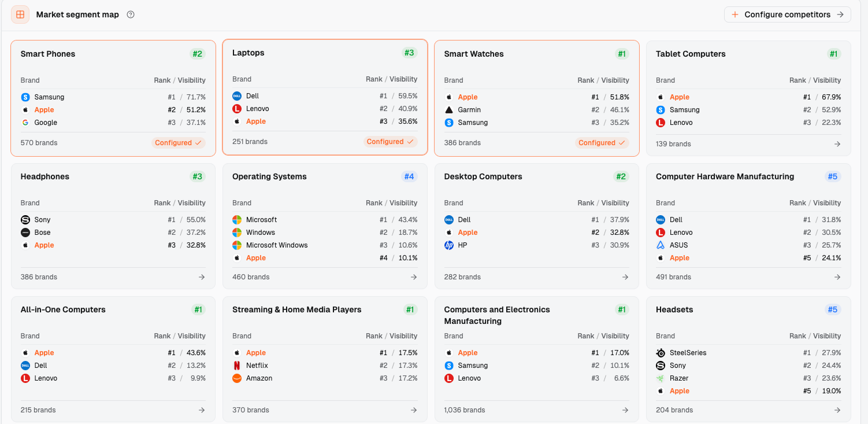Image resolution: width=868 pixels, height=424 pixels.
Task: Click the Microsoft logo in Operating Systems card
Action: [x=237, y=220]
